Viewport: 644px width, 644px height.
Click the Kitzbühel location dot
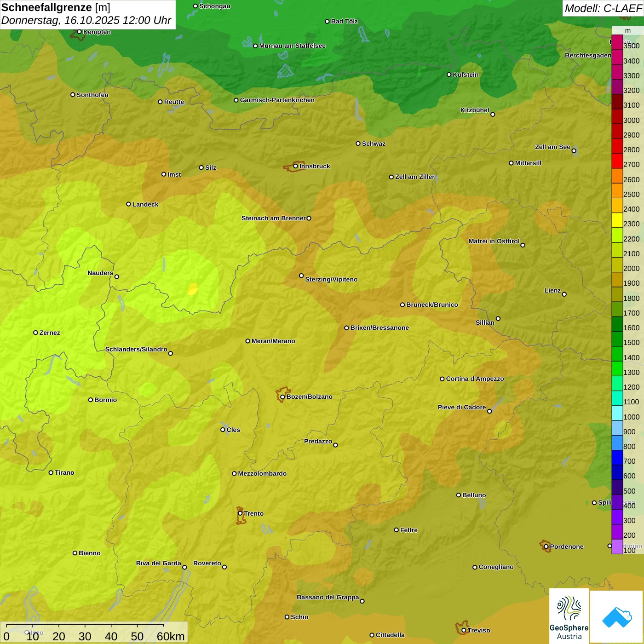(493, 115)
